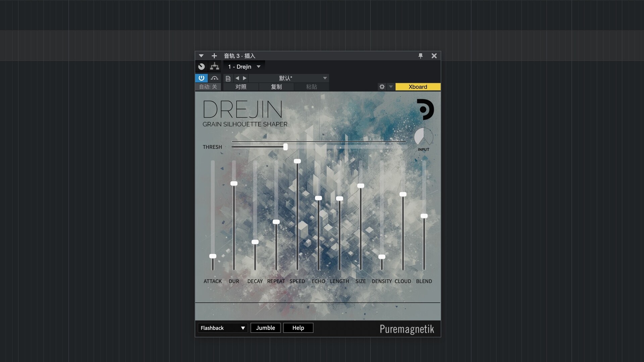The image size is (644, 362).
Task: Click the ECHO slider handle
Action: point(318,198)
